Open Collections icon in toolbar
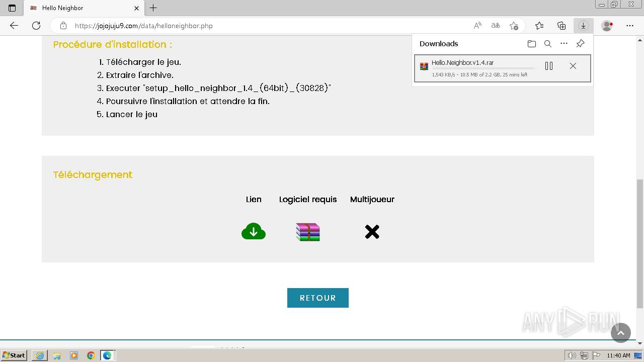Screen dimensions: 644x362 (561, 26)
